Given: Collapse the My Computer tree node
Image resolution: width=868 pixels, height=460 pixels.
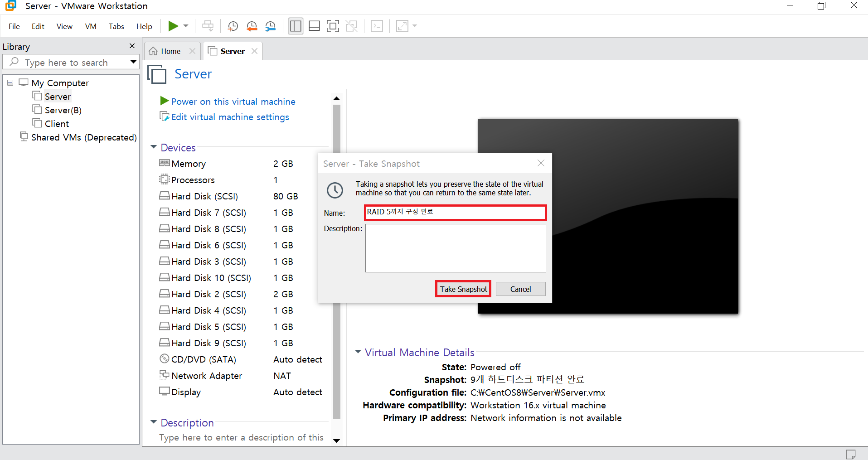Looking at the screenshot, I should 10,83.
